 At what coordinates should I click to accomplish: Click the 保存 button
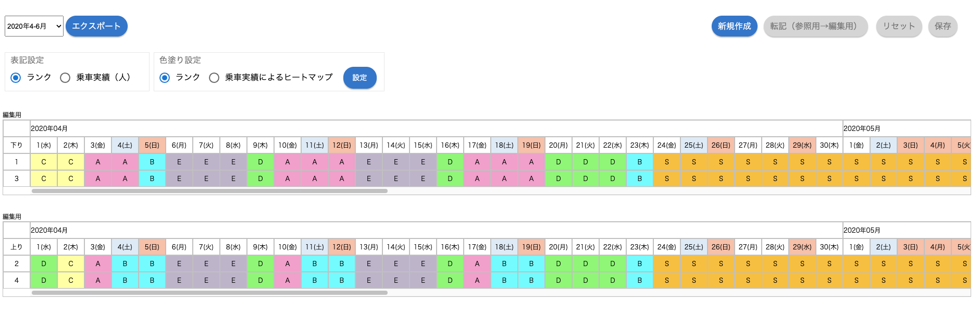click(x=942, y=26)
